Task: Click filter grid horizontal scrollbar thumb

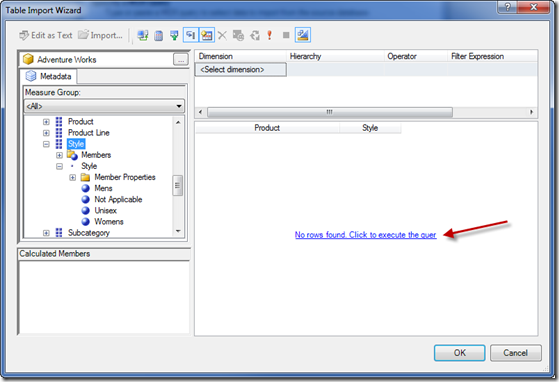Action: [x=330, y=112]
